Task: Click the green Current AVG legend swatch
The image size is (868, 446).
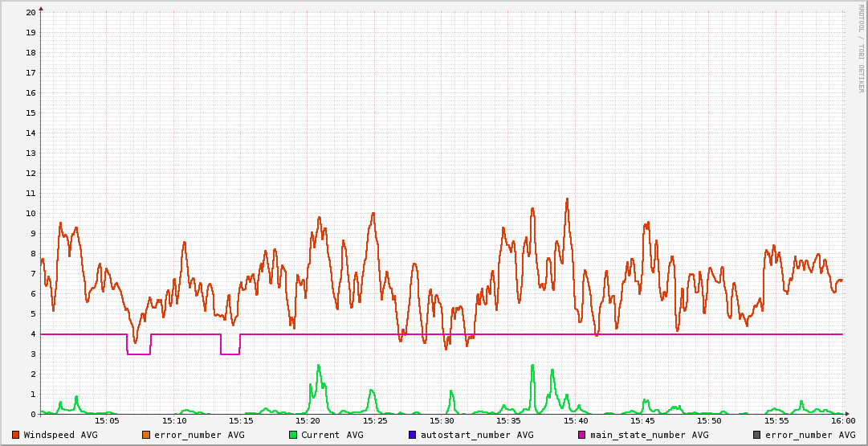Action: (x=293, y=435)
